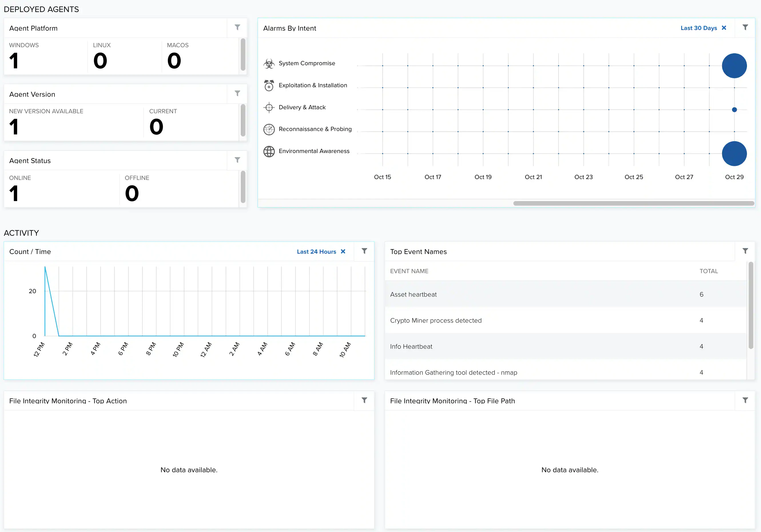Screen dimensions: 761x532
Task: Click the Top Event Names vertical scrollbar
Action: (750, 305)
